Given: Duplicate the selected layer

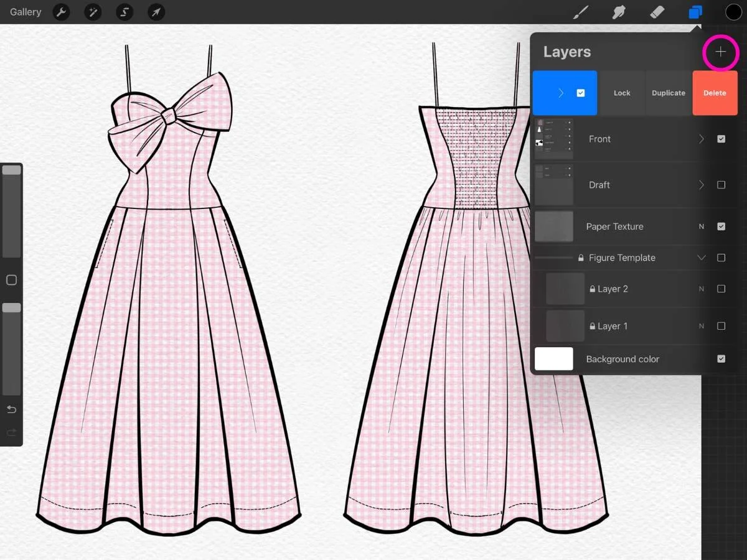Looking at the screenshot, I should point(668,93).
